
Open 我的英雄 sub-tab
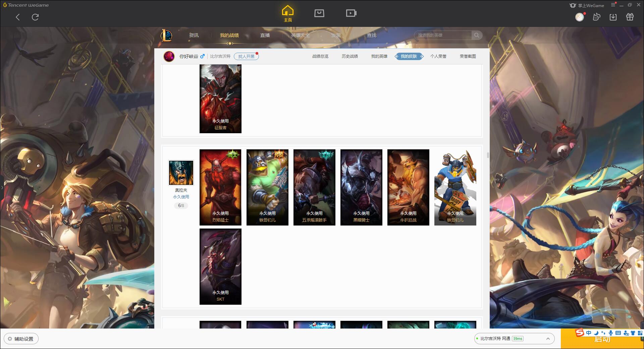pos(379,56)
